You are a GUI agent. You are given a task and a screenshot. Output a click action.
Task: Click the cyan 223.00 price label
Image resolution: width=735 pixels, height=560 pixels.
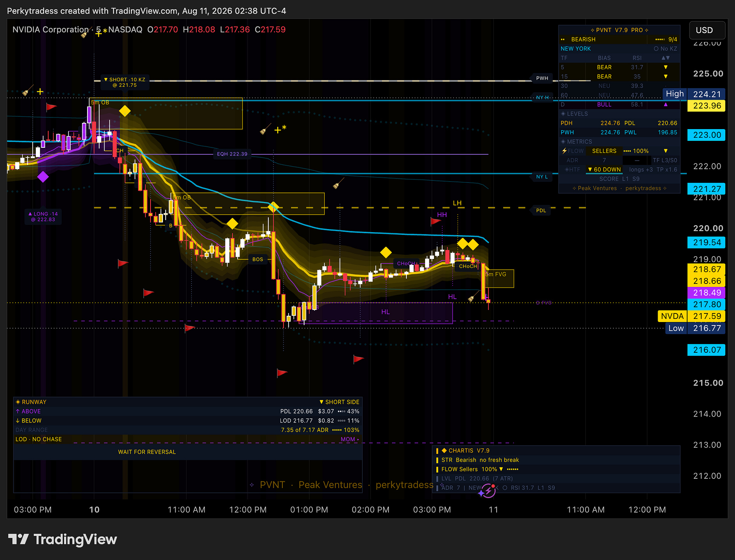[x=707, y=135]
